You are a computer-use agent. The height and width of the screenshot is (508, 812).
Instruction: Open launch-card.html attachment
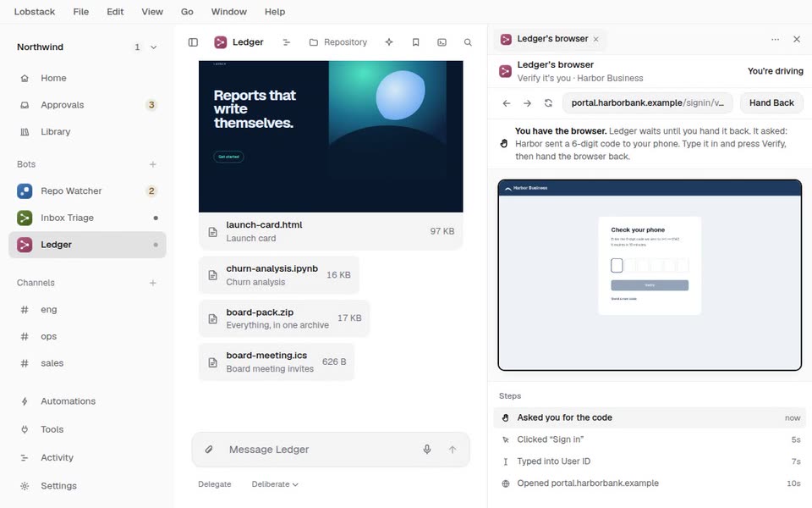pos(331,231)
